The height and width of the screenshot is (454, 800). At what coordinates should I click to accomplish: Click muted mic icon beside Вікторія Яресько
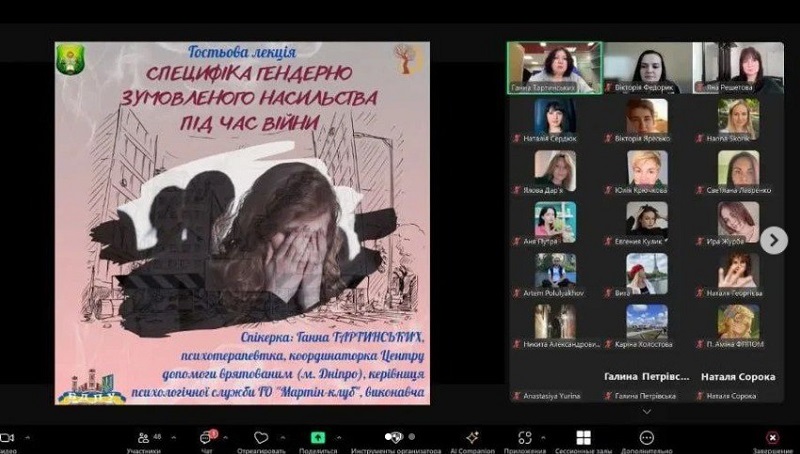[609, 138]
